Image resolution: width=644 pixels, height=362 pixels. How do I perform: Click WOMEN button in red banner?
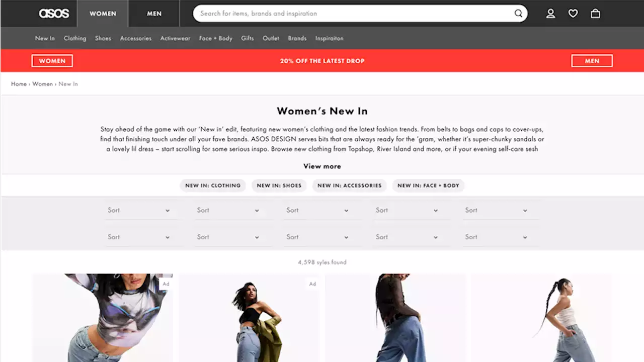pyautogui.click(x=52, y=61)
